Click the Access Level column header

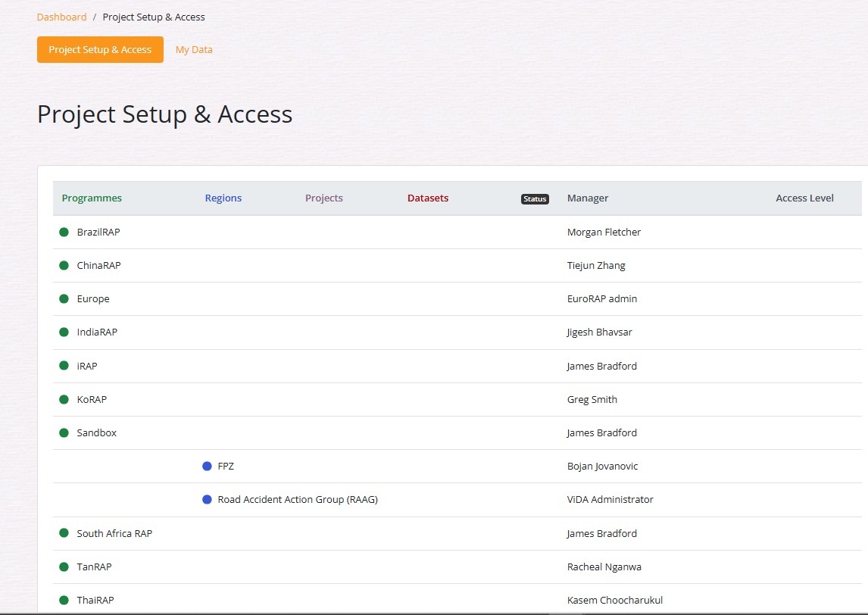(804, 198)
